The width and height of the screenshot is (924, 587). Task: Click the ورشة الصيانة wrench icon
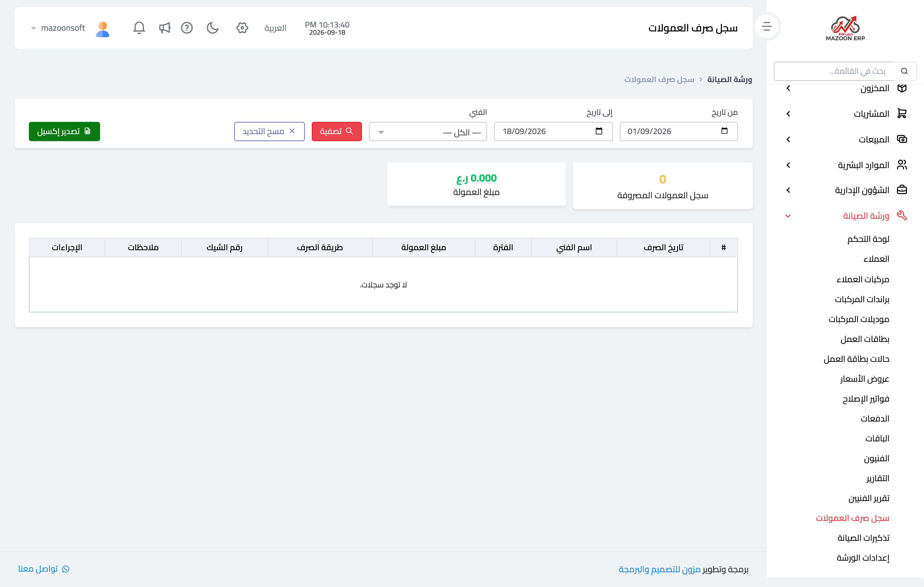[902, 216]
